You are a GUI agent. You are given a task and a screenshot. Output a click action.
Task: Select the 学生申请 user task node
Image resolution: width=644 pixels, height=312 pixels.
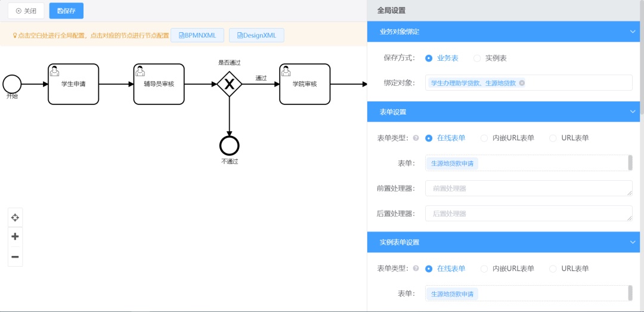[x=73, y=84]
